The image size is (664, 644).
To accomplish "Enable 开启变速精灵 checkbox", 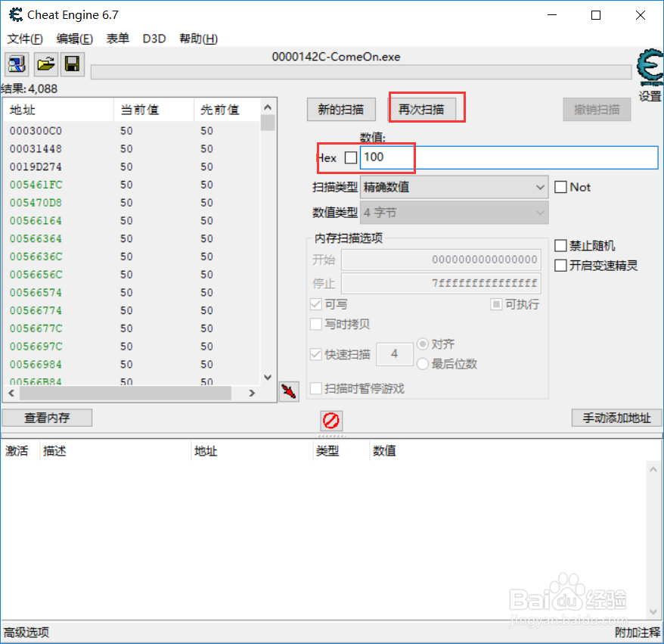I will point(560,266).
